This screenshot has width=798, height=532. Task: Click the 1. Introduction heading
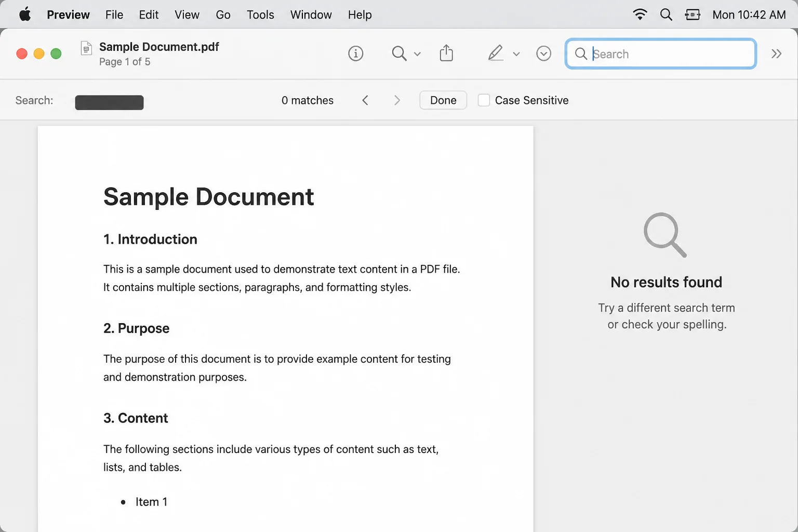(x=150, y=239)
